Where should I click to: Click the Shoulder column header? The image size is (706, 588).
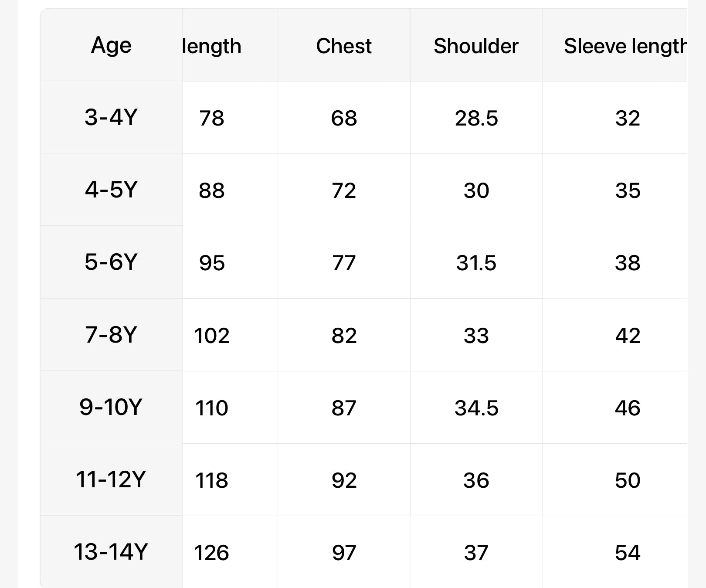click(x=476, y=46)
